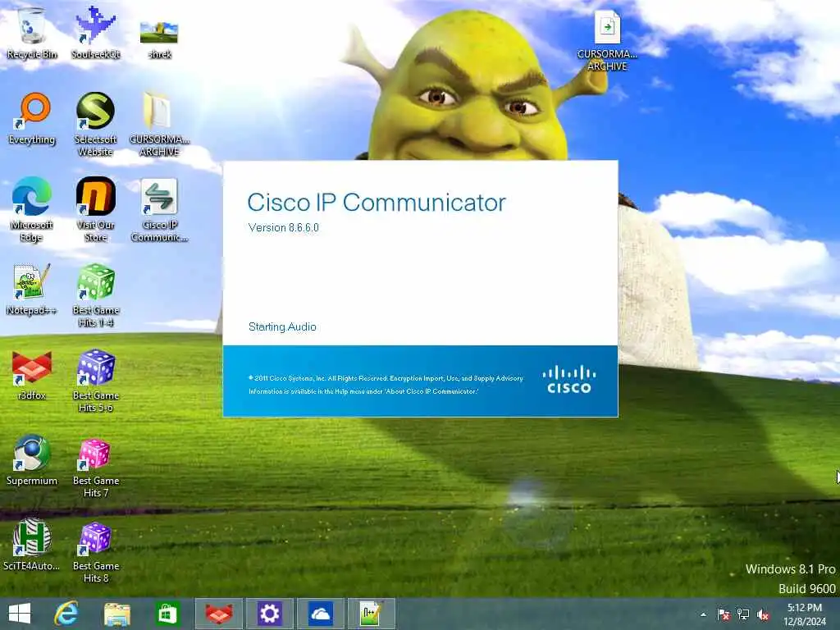Open the clock showing 5:12 PM

point(805,614)
